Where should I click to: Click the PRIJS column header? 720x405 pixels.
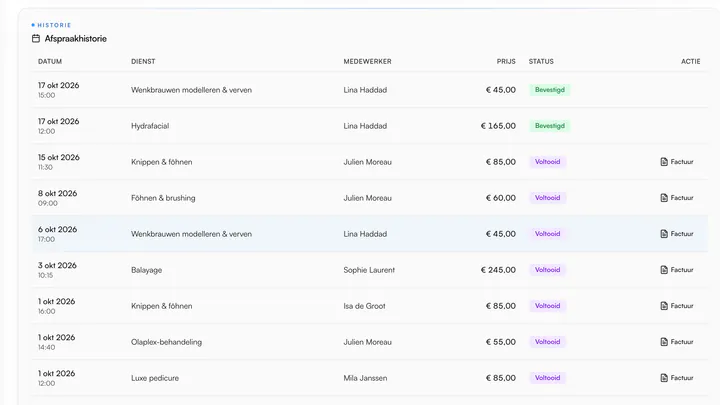[506, 62]
